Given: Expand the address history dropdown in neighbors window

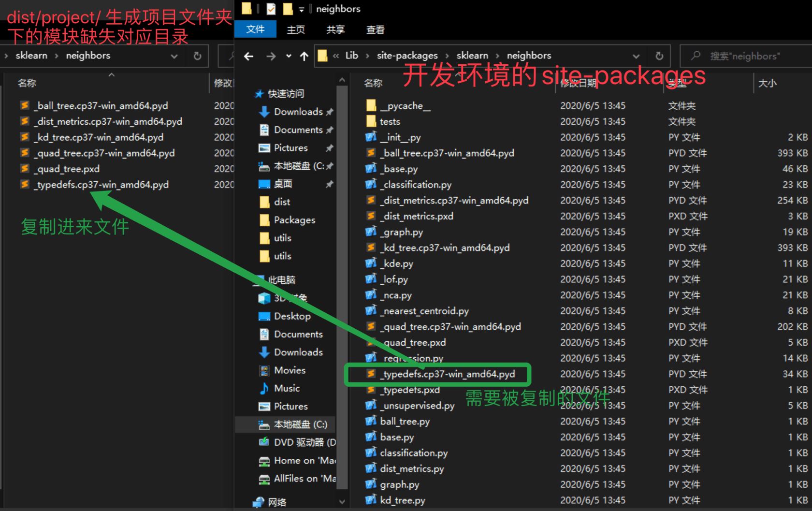Looking at the screenshot, I should coord(636,56).
